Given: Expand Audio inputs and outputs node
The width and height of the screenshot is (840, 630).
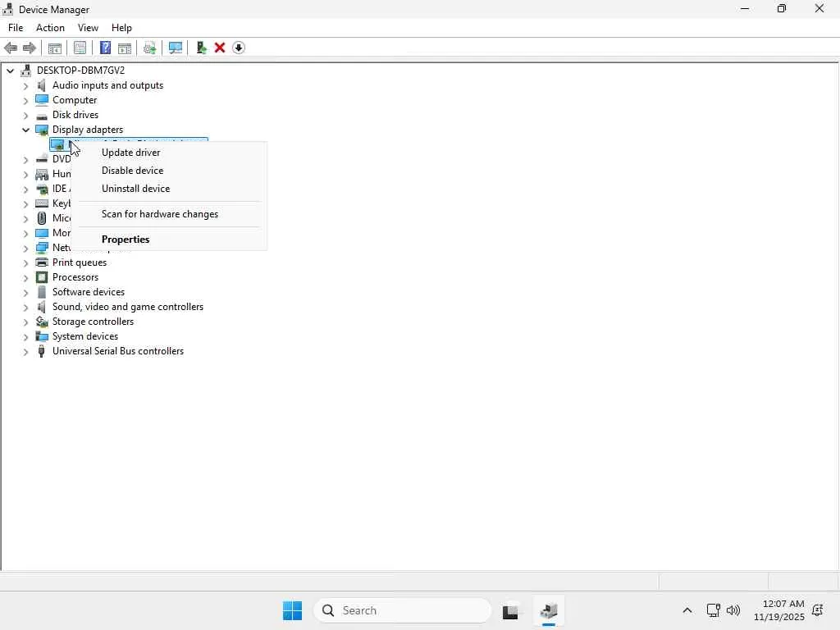Looking at the screenshot, I should (25, 85).
